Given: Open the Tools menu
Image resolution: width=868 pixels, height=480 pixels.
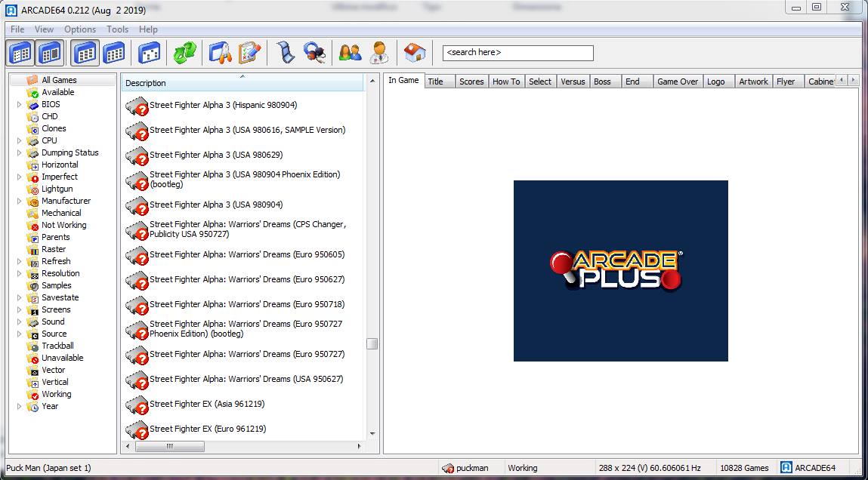Looking at the screenshot, I should tap(117, 29).
